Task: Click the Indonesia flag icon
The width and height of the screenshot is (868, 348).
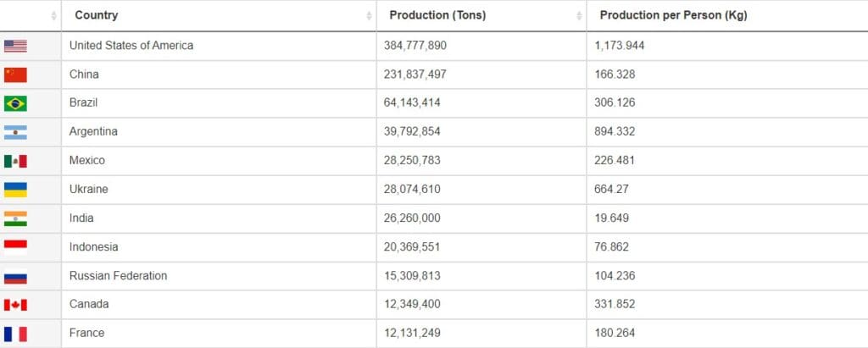Action: [15, 247]
